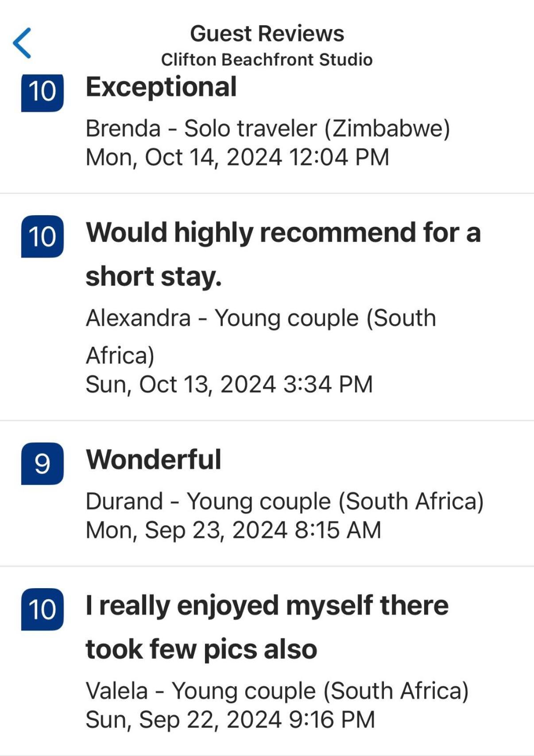Select Alexandra - Young couple reviewer line
The height and width of the screenshot is (756, 534).
[x=261, y=337]
